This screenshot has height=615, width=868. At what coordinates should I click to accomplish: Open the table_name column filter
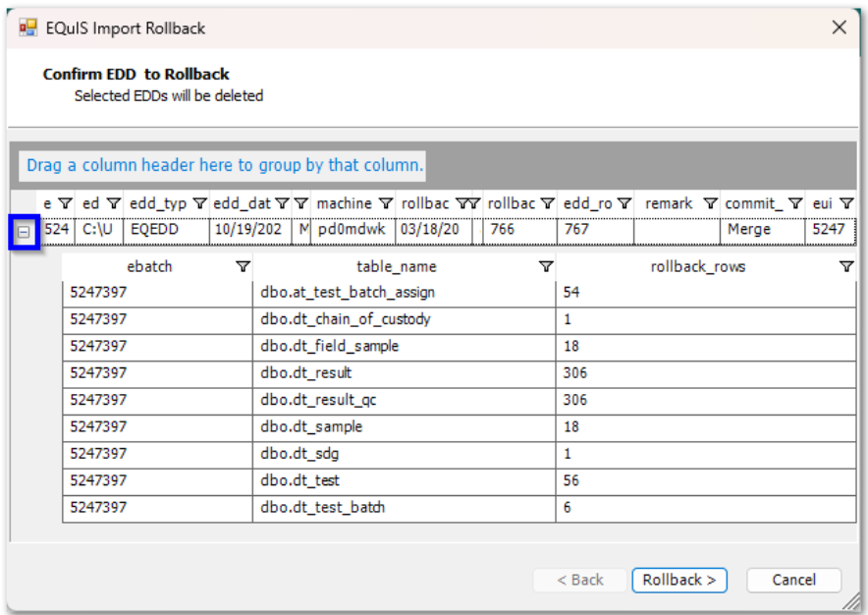[x=546, y=266]
